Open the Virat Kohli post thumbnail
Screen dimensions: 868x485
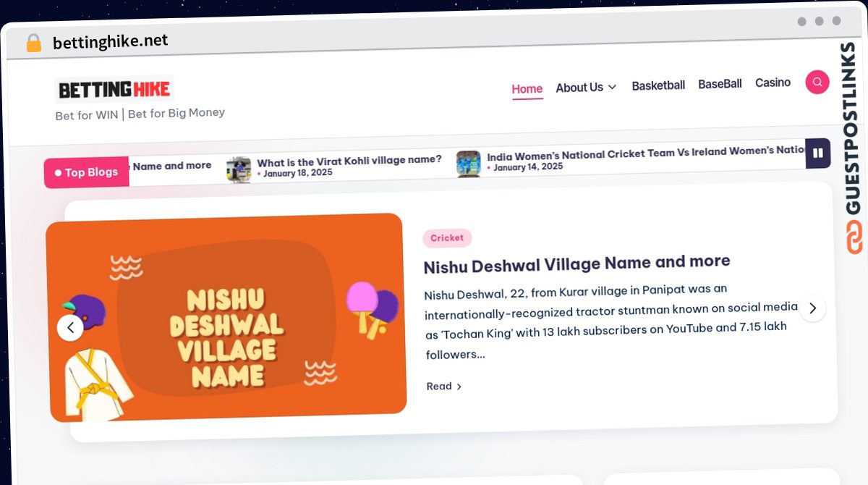(238, 170)
